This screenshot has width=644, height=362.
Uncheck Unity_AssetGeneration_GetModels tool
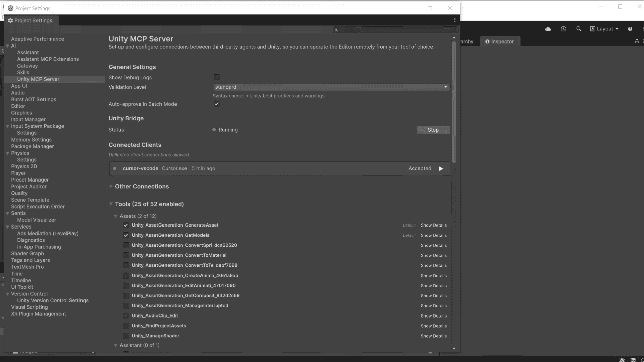(126, 235)
